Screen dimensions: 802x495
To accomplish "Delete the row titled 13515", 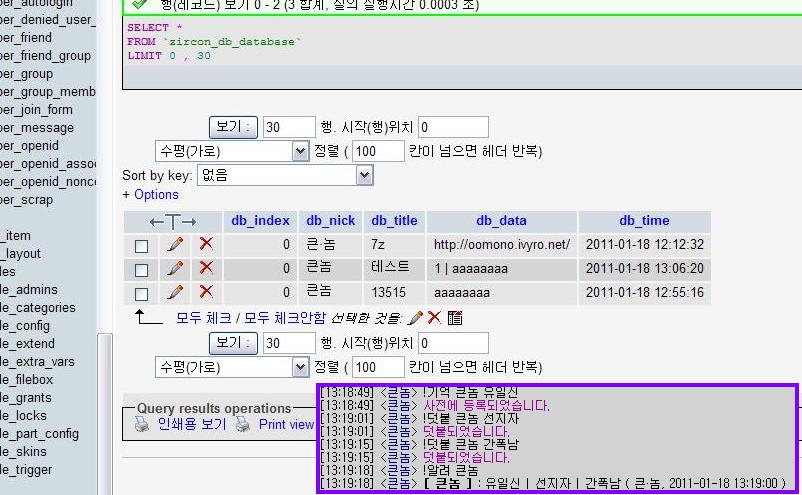I will 206,292.
